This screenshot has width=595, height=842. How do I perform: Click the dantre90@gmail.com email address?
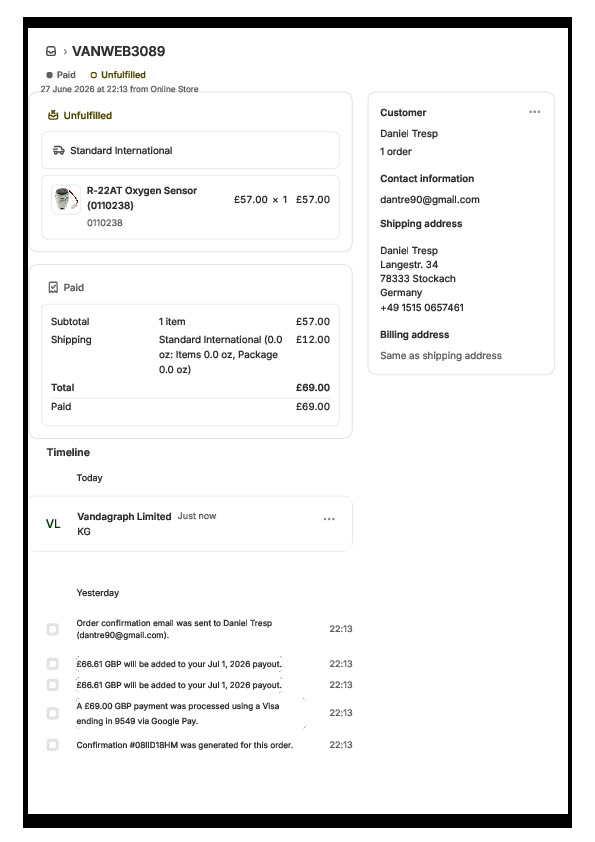pyautogui.click(x=430, y=200)
